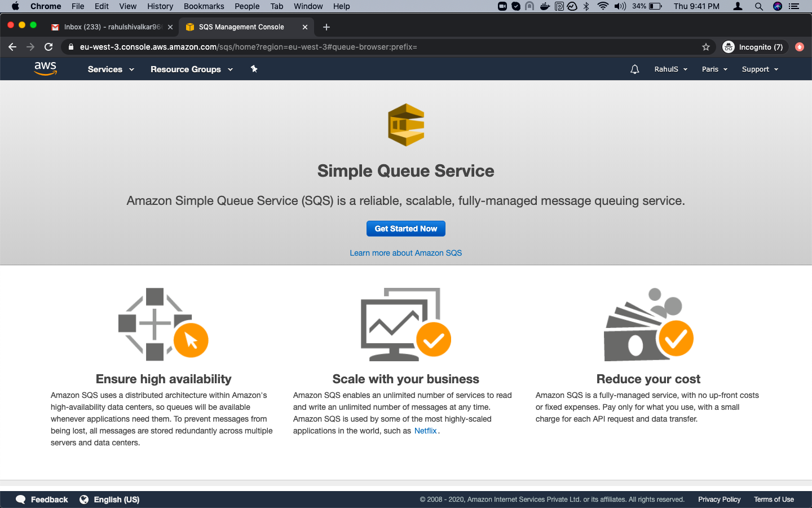Open the Bookmarks menu
Image resolution: width=812 pixels, height=508 pixels.
pyautogui.click(x=204, y=6)
